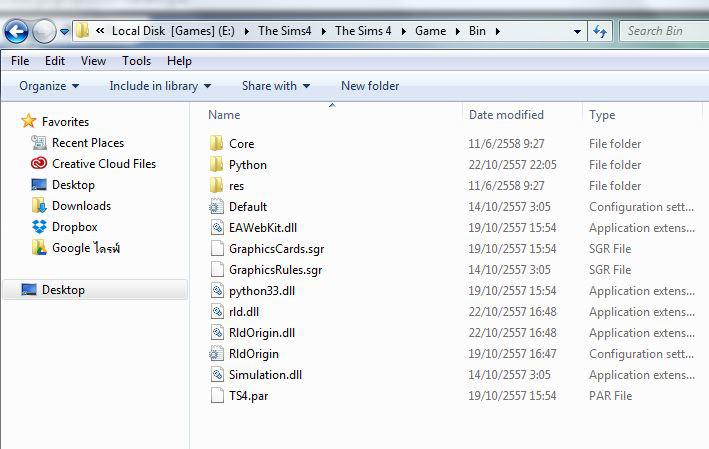Open the Help menu

click(x=179, y=61)
